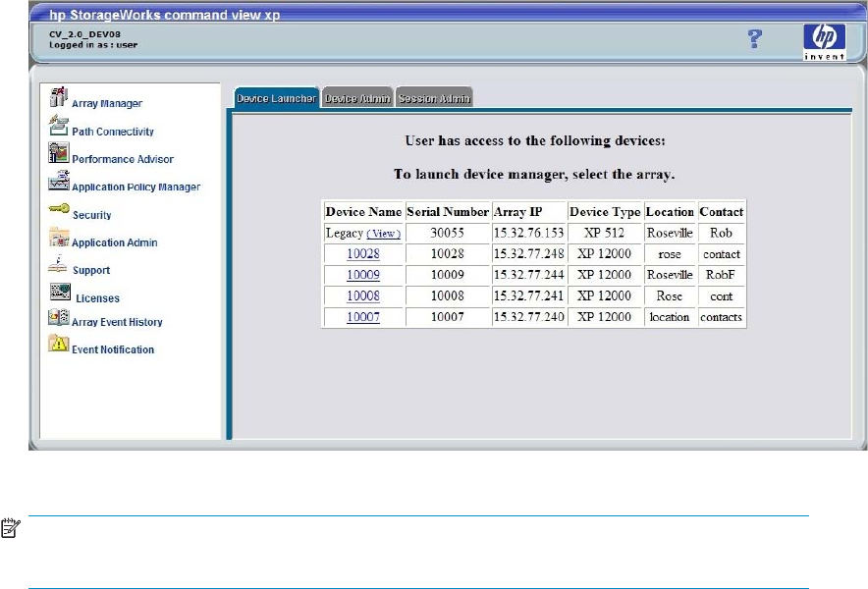Launch device 10008 link
The width and height of the screenshot is (868, 589).
click(362, 295)
